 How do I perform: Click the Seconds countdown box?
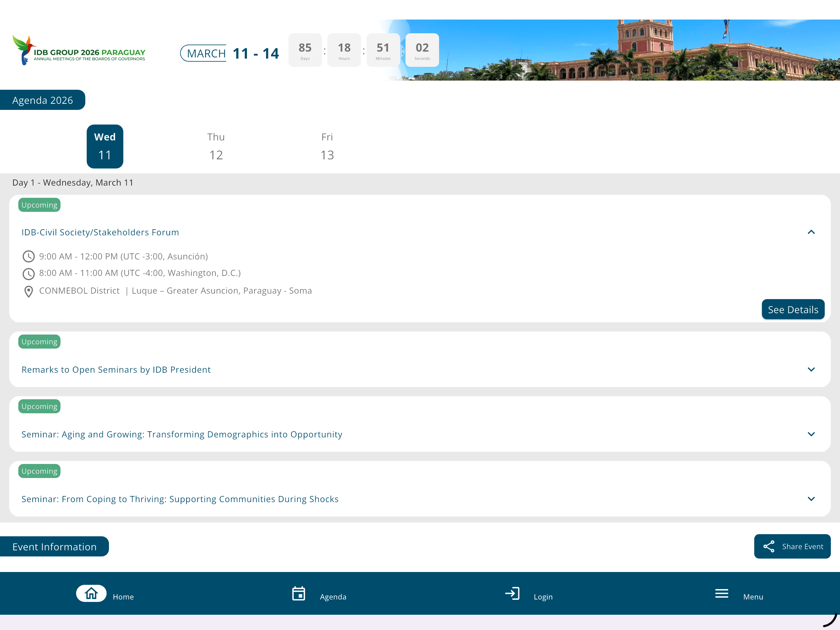pyautogui.click(x=422, y=50)
